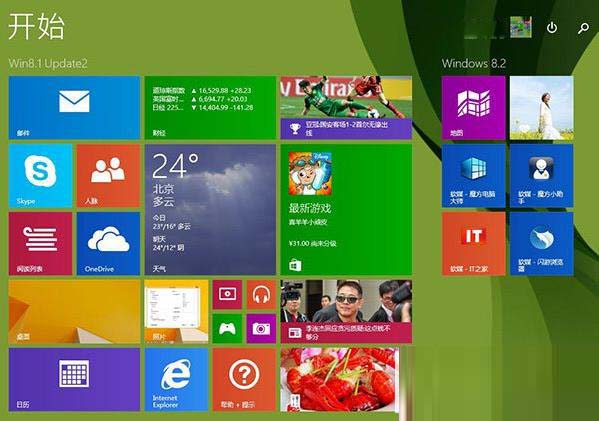599x421 pixels.
Task: Launch the Internet Explorer tile
Action: tap(176, 379)
